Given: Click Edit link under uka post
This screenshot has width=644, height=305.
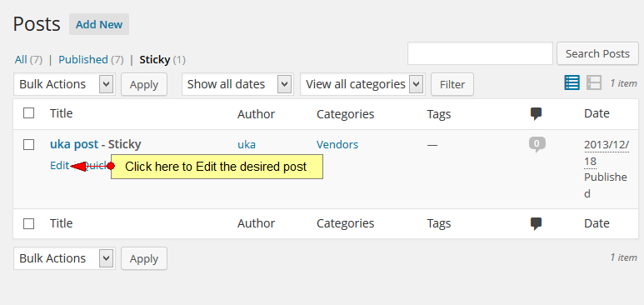Looking at the screenshot, I should pos(59,165).
